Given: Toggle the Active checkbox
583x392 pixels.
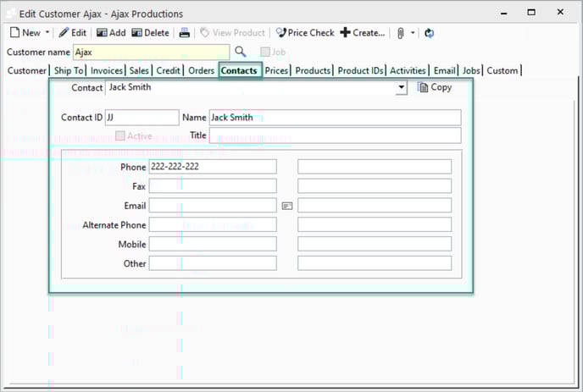Looking at the screenshot, I should 119,135.
